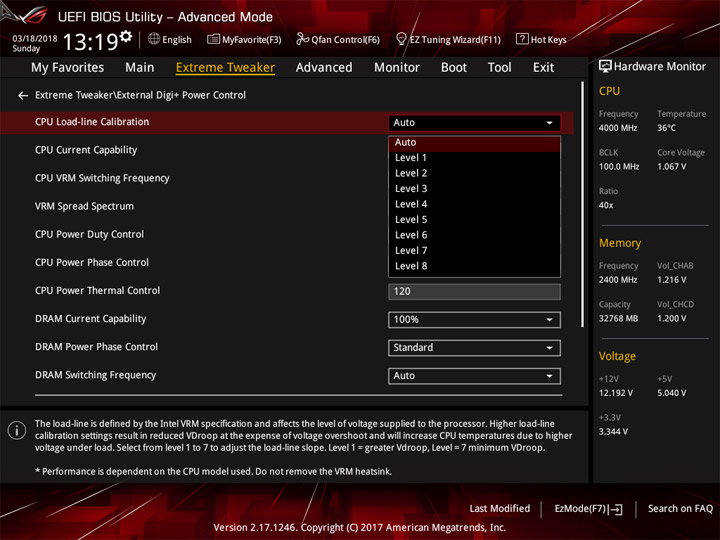Select Level 4 load-line option

pyautogui.click(x=474, y=204)
